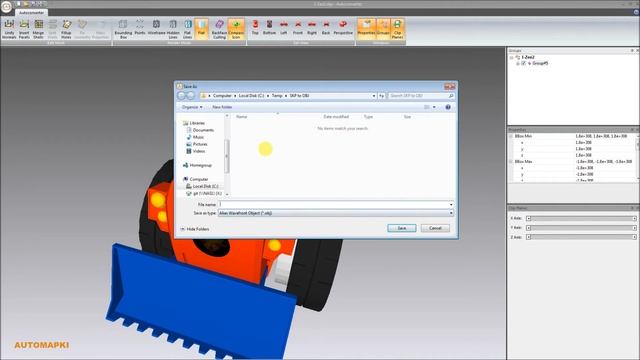Toggle Backface Culling in the ribbon
Viewport: 640px width, 360px height.
(219, 29)
